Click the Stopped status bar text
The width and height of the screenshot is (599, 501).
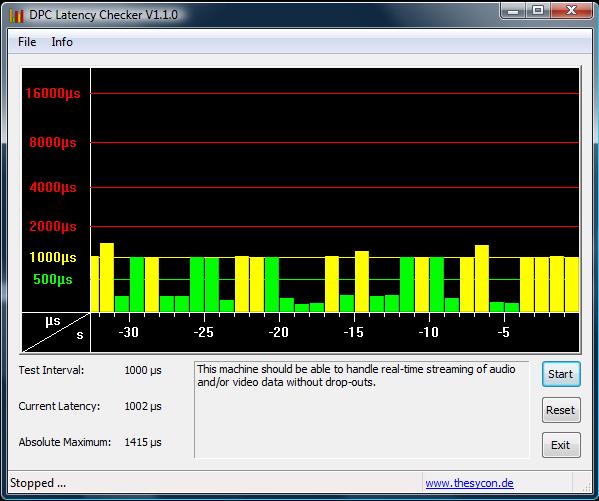coord(38,483)
